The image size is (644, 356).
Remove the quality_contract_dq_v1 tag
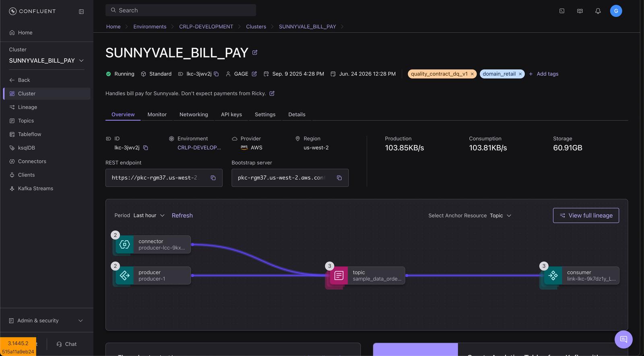click(472, 74)
